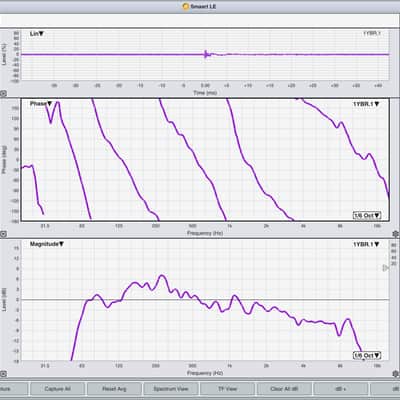
Task: Collapse the magnitude pane arrow
Action: coord(3,374)
